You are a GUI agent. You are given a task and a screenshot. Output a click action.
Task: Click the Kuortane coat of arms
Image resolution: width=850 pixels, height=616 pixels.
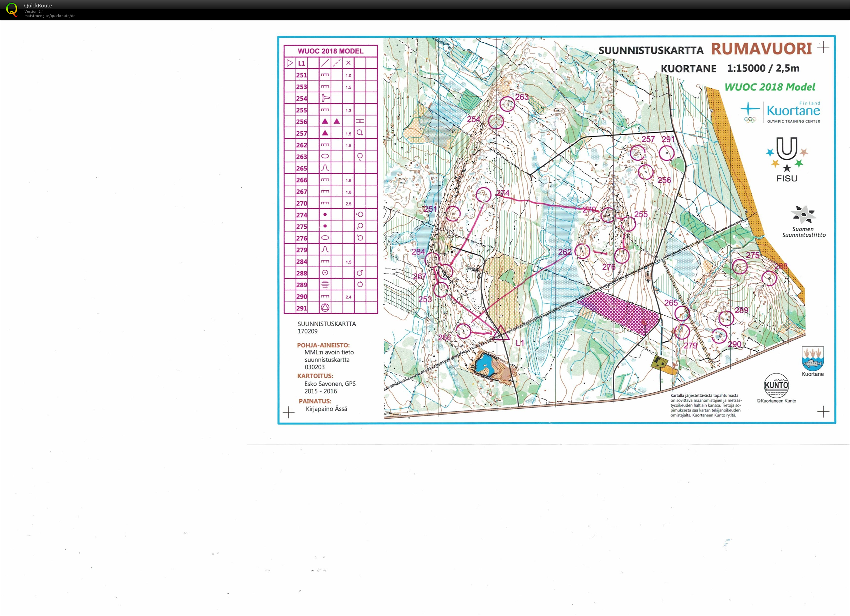tap(813, 359)
